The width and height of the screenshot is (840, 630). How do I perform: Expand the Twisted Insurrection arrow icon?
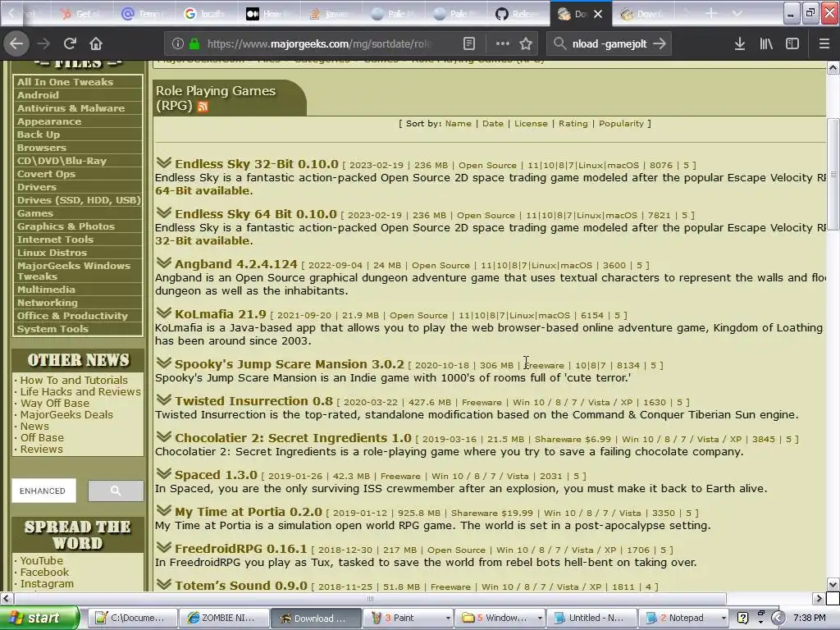tap(164, 399)
